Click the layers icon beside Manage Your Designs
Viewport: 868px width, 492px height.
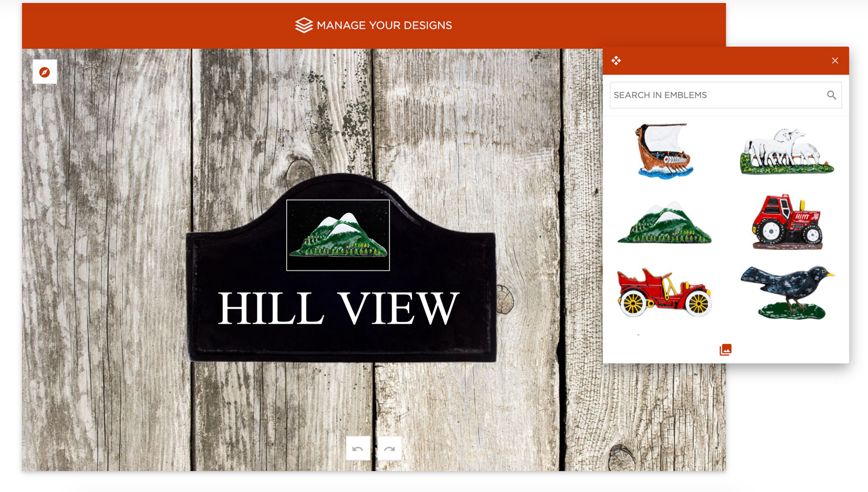coord(304,25)
